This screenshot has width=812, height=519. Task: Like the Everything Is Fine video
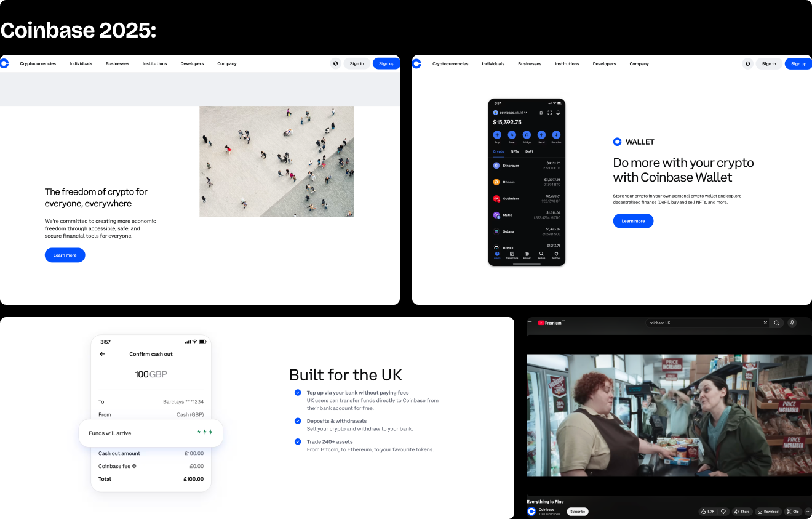tap(707, 512)
